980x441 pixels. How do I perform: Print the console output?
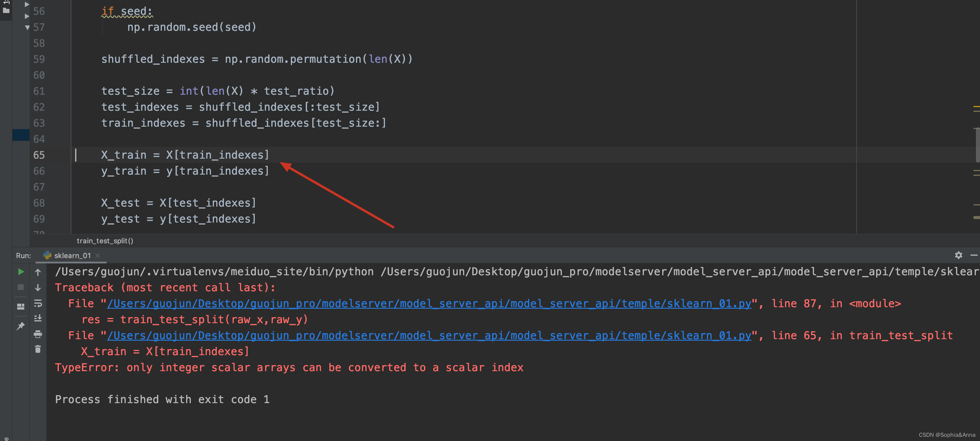[x=38, y=334]
